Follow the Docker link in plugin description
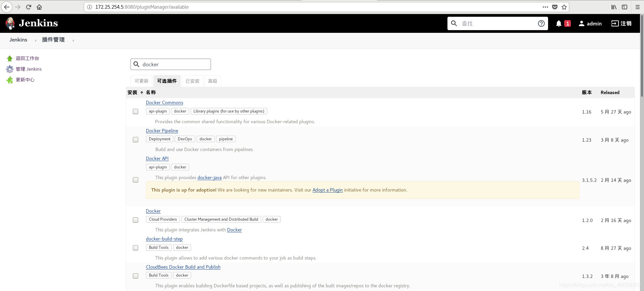The image size is (644, 291). pyautogui.click(x=234, y=230)
